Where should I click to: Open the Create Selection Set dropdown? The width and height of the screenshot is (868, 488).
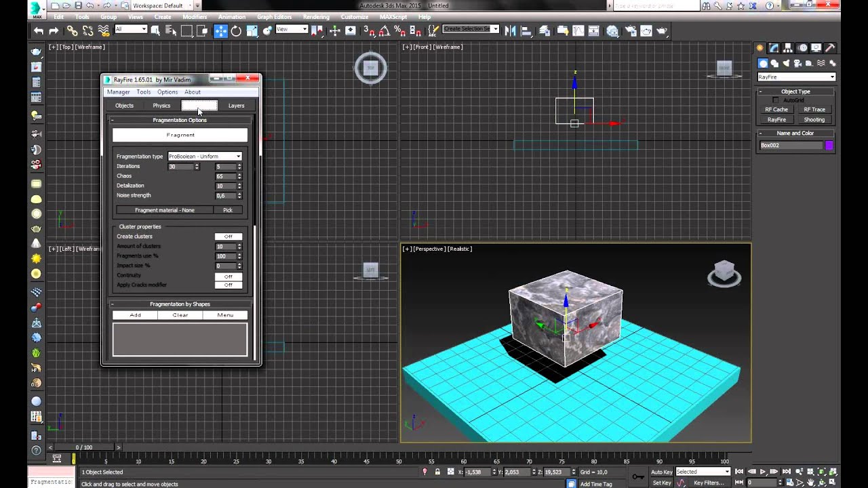471,29
